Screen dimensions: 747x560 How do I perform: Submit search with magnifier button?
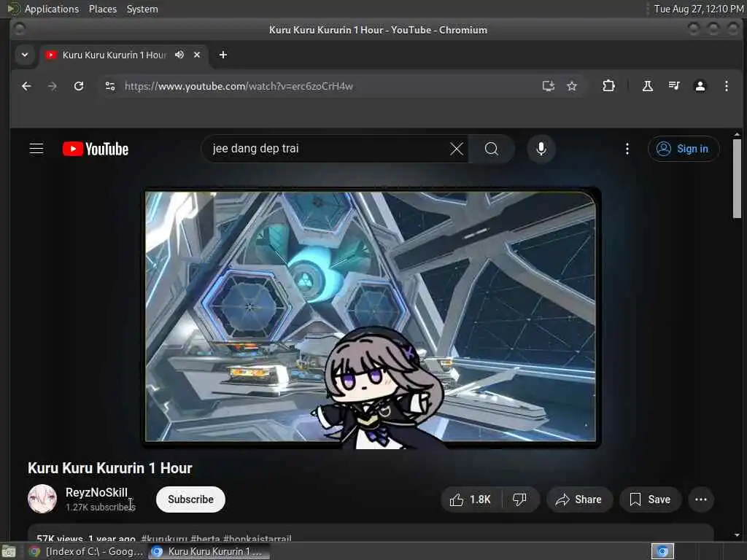coord(491,149)
